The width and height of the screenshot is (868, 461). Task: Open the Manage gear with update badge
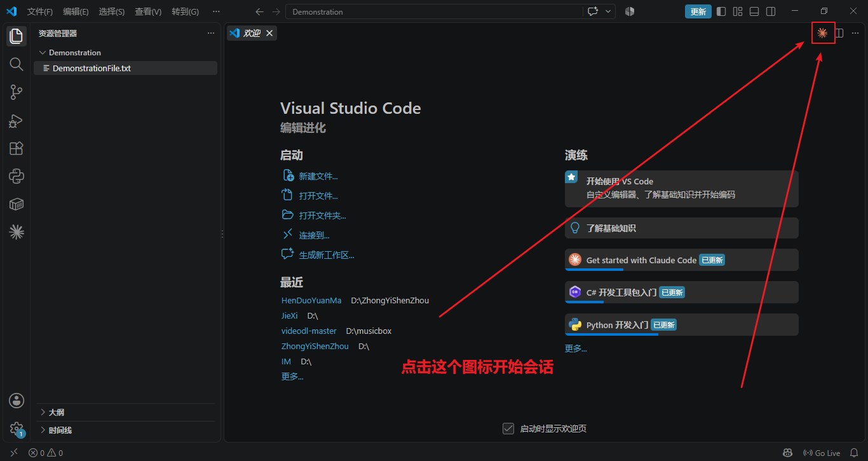click(x=17, y=429)
